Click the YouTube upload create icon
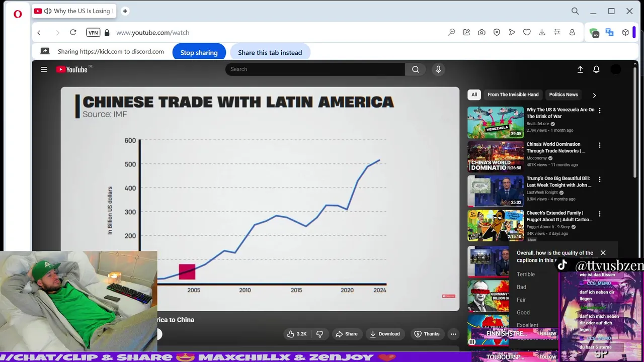644x362 pixels. [580, 69]
